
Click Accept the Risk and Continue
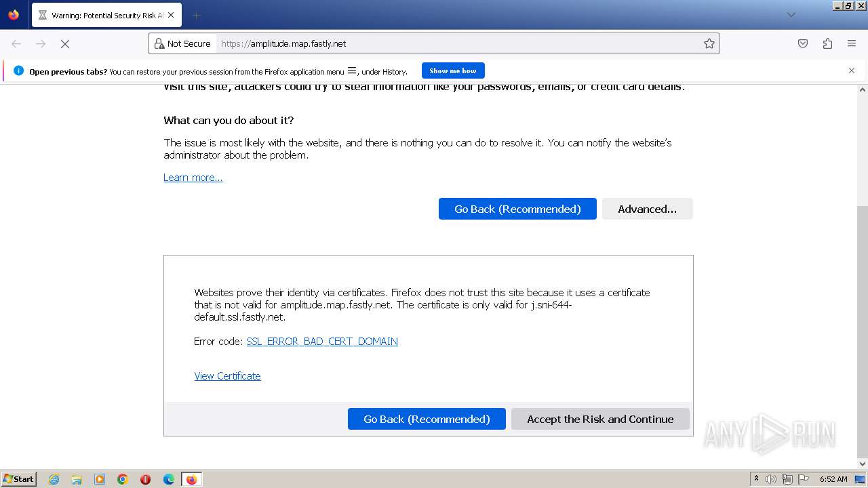pyautogui.click(x=600, y=419)
